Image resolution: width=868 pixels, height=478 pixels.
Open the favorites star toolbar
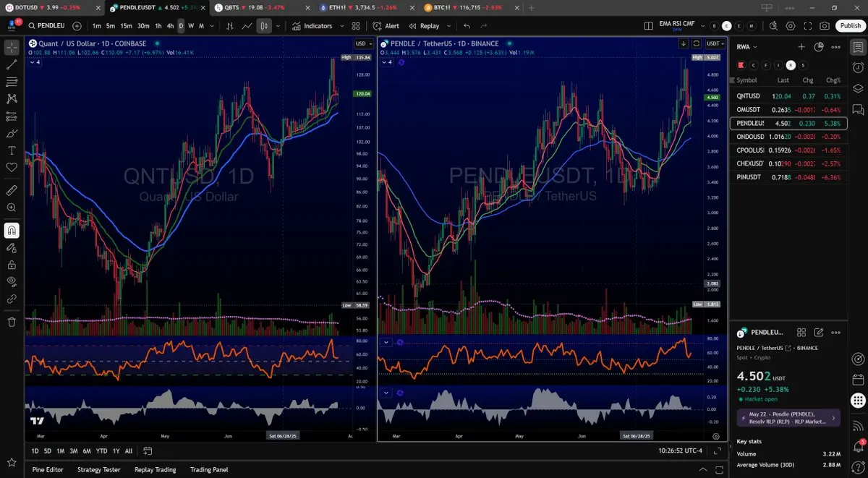[12, 461]
